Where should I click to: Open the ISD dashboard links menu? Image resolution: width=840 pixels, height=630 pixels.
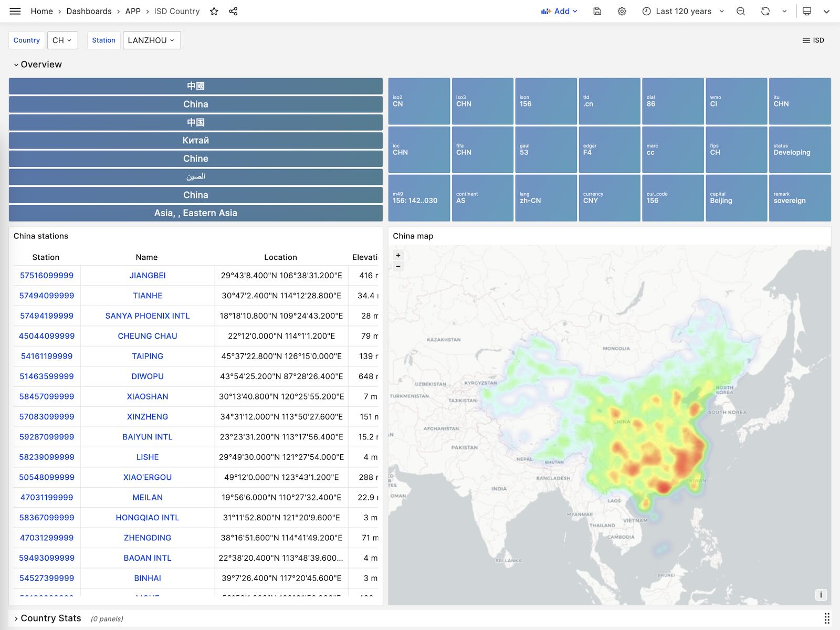813,40
